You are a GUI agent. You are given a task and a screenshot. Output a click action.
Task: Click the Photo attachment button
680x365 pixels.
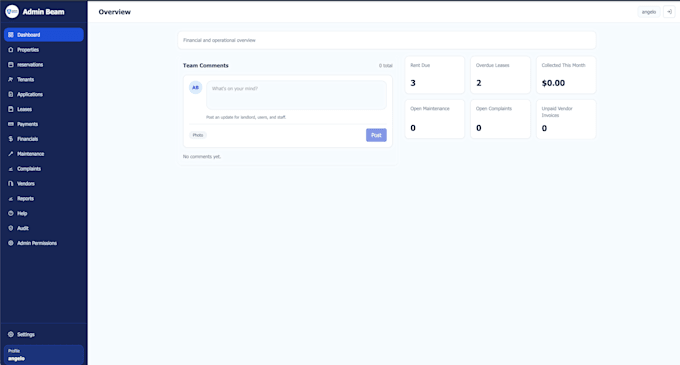coord(198,135)
